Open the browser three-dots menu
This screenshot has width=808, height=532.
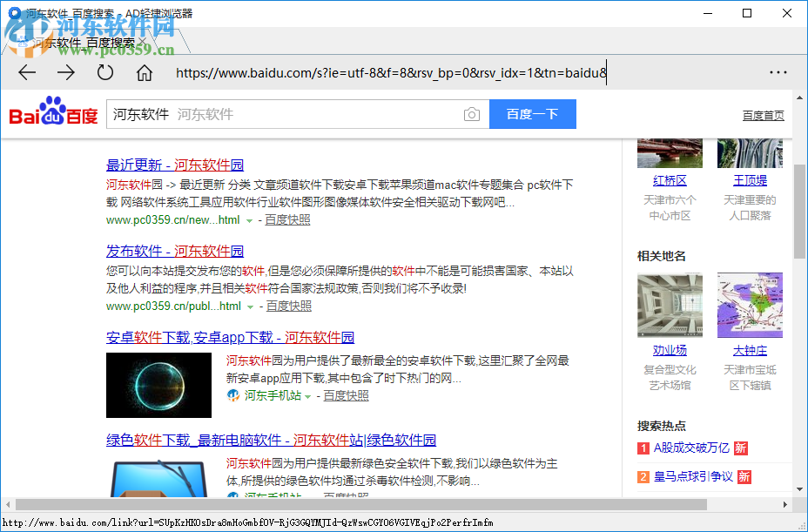[x=778, y=72]
